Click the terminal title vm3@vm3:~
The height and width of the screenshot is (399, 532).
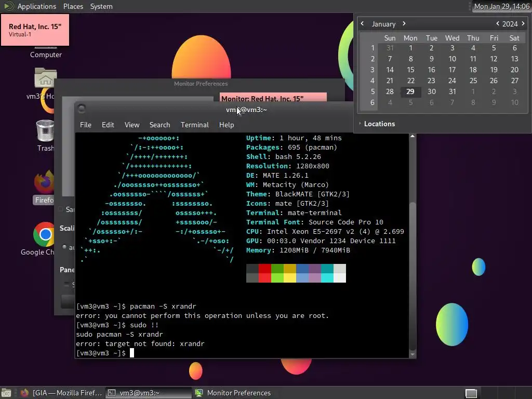246,110
